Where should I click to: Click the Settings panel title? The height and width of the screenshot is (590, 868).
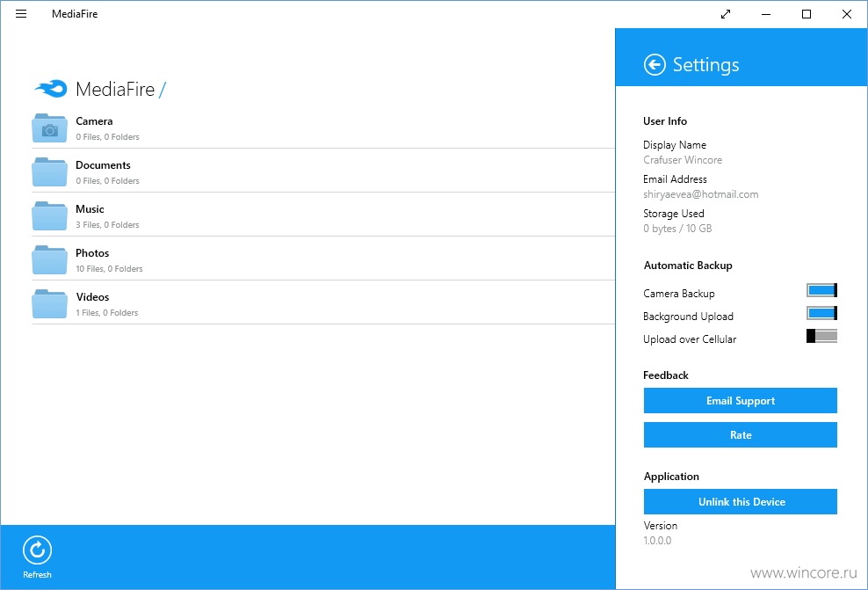click(705, 65)
